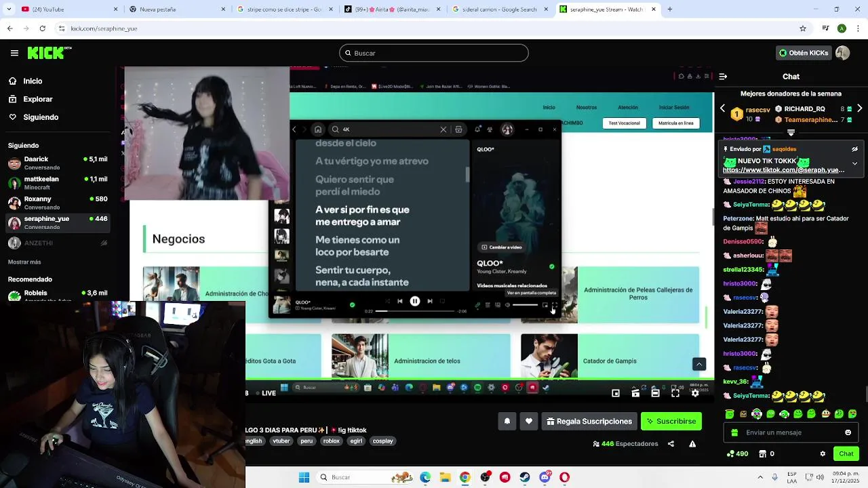868x488 pixels.
Task: Open mattkeelan's channel in the sidebar
Action: 58,182
